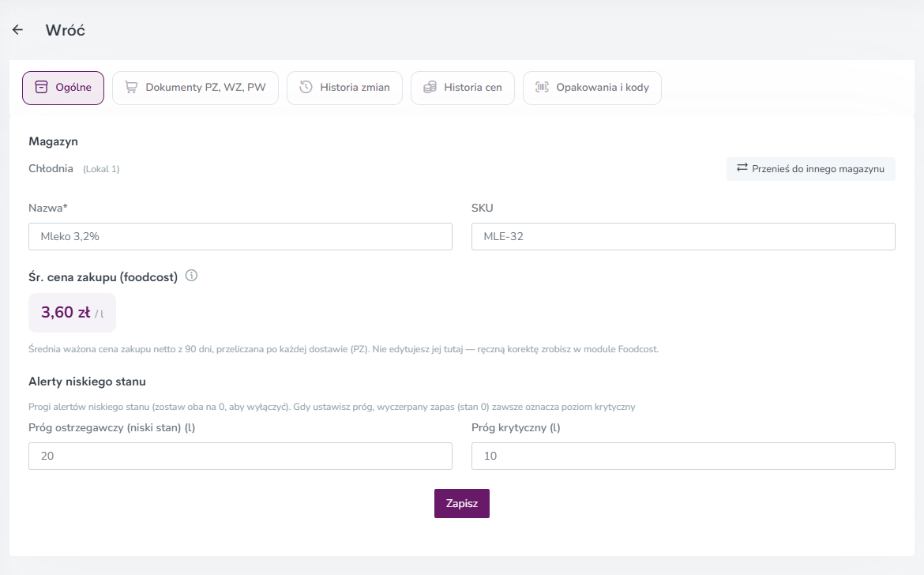924x575 pixels.
Task: Click the back arrow icon
Action: coord(17,30)
